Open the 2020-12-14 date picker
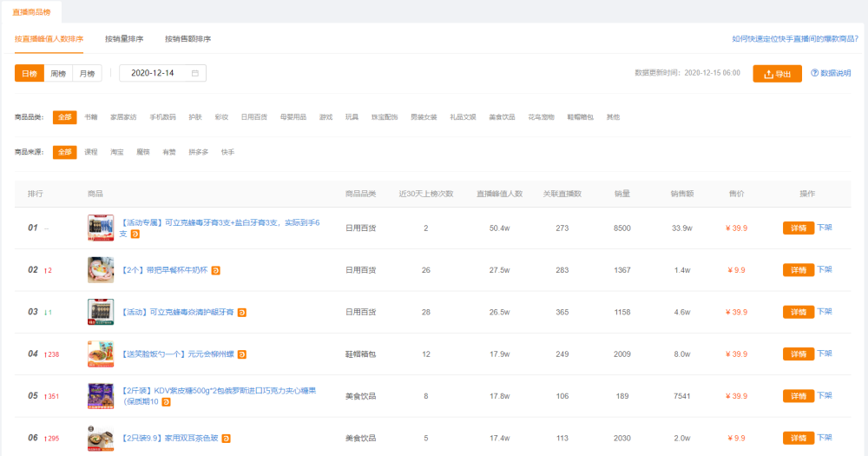 pos(163,73)
